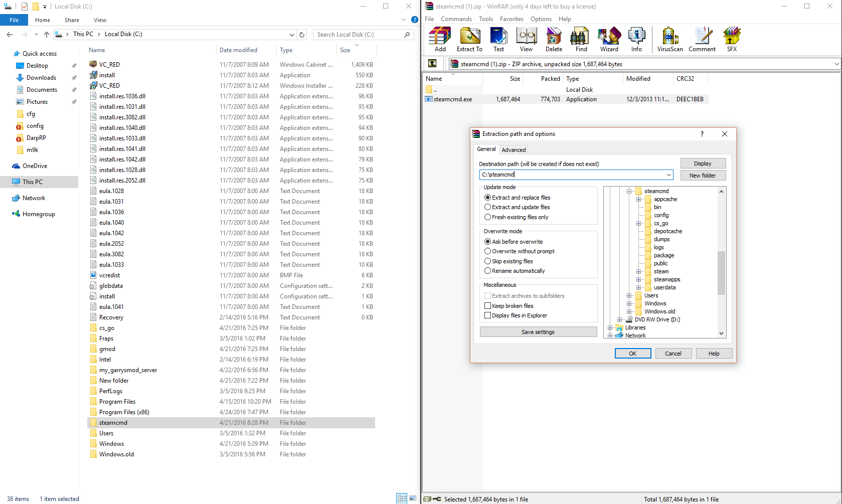Cancel the extraction dialog
Image resolution: width=842 pixels, height=504 pixels.
673,354
